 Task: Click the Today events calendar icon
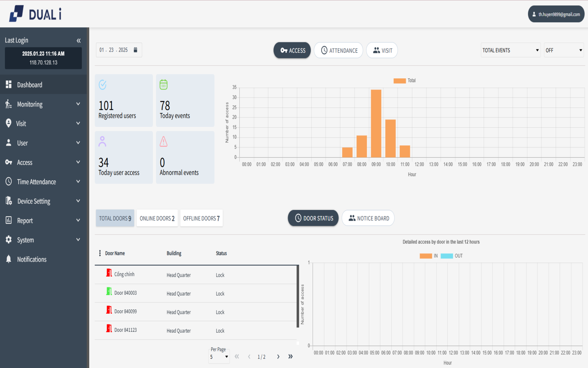tap(163, 84)
